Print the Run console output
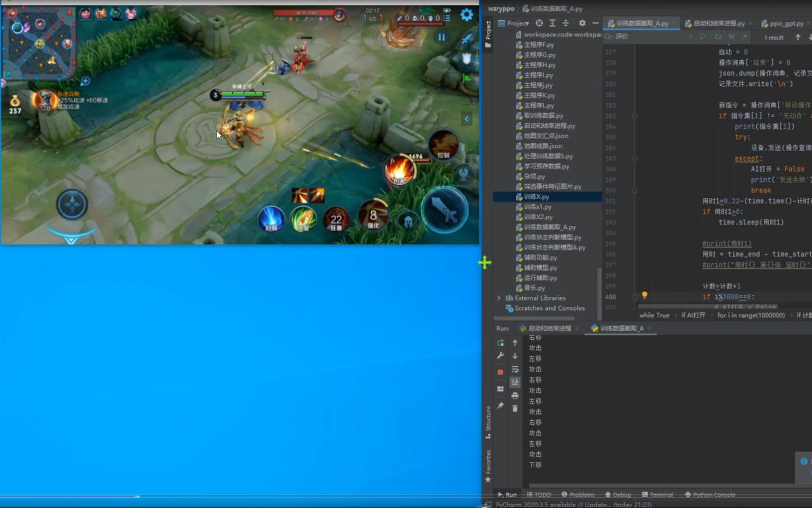Screen dimensions: 812x508 pos(515,395)
